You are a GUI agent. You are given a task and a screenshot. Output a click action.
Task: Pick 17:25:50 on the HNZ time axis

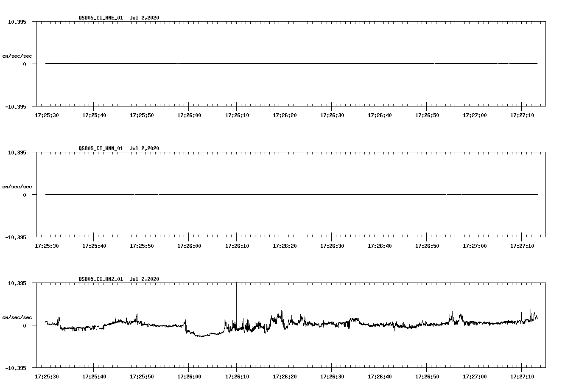tap(142, 376)
